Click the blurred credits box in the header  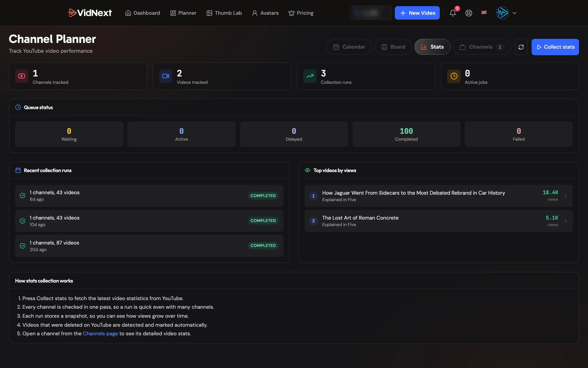click(371, 13)
